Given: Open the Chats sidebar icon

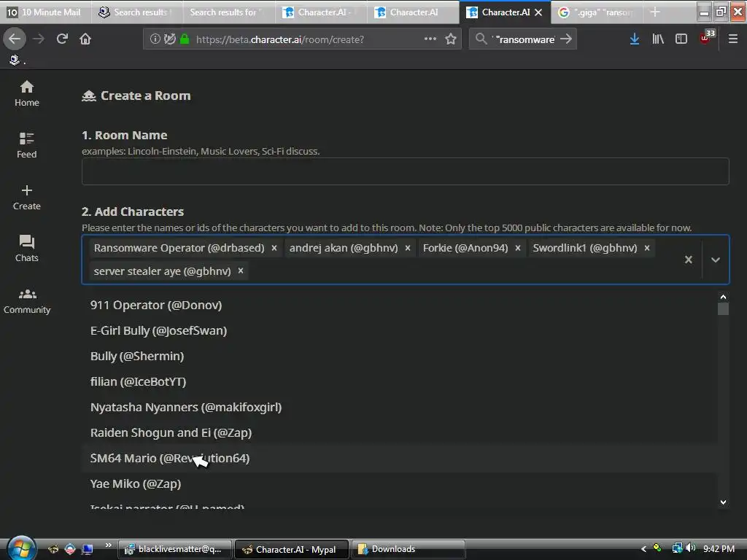Looking at the screenshot, I should tap(27, 249).
